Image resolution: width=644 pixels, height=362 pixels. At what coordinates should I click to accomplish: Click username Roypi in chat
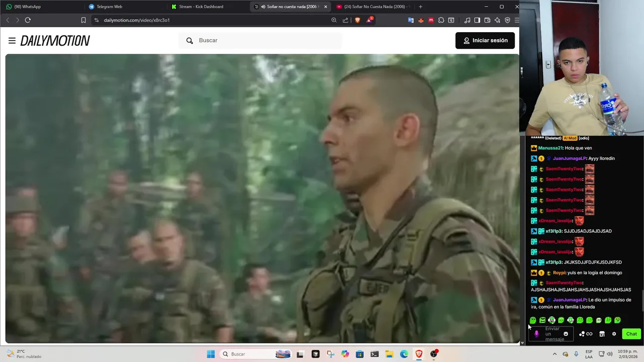click(559, 273)
